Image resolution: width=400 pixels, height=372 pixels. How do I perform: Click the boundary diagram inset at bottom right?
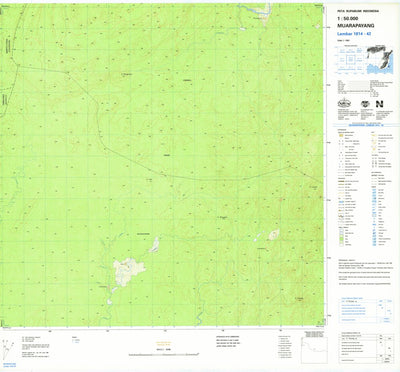coord(314,350)
